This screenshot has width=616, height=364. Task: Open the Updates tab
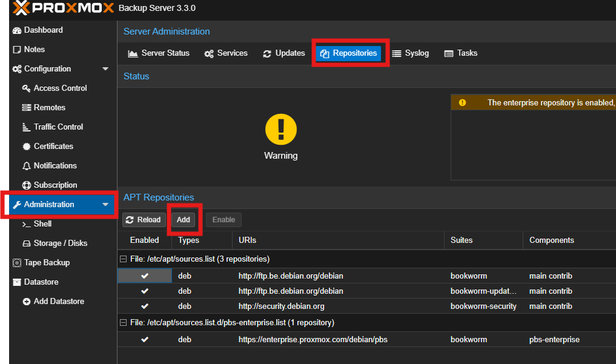pyautogui.click(x=284, y=53)
